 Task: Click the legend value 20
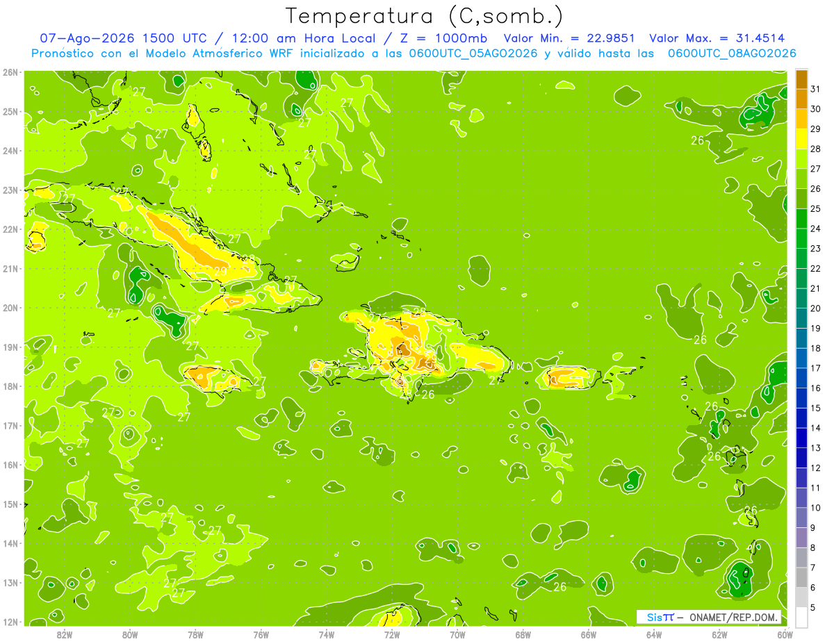click(x=816, y=308)
